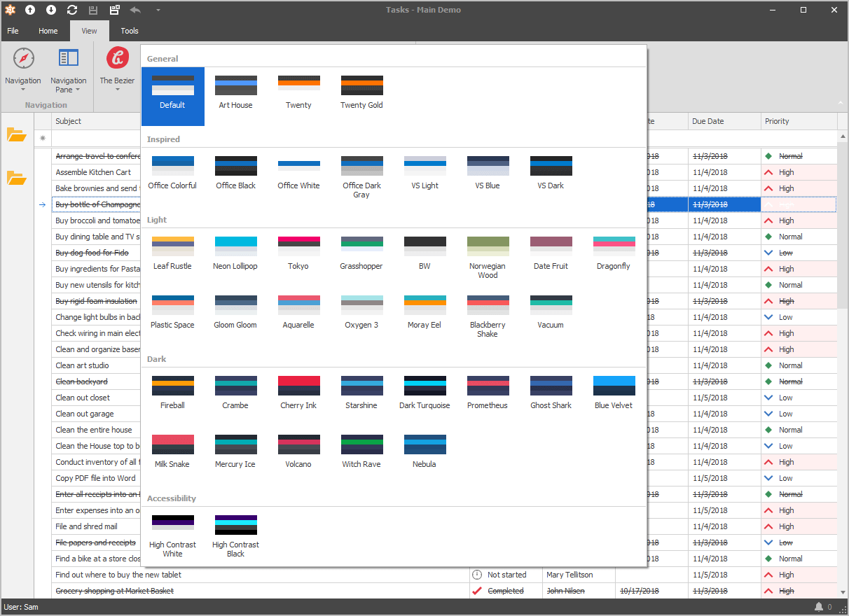Click the notification bell in status bar
849x616 pixels.
pyautogui.click(x=818, y=607)
